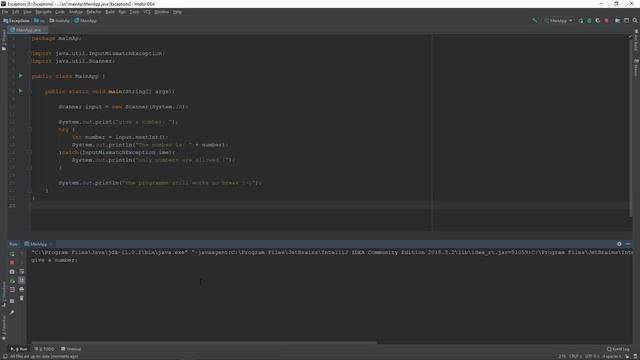Open the Refactor menu
This screenshot has height=360, width=640.
(93, 12)
